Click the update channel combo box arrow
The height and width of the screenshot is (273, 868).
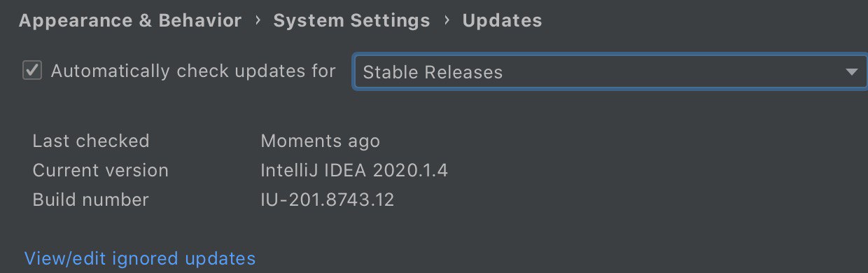coord(851,72)
